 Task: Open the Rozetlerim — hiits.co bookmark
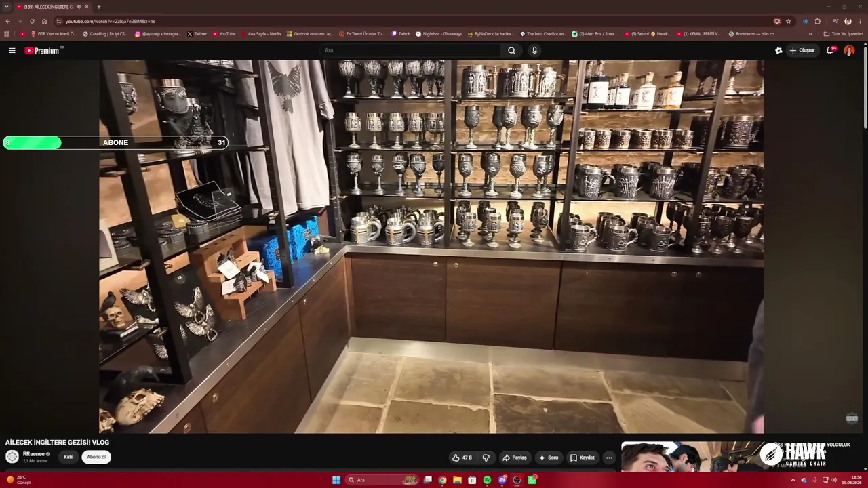(x=751, y=33)
